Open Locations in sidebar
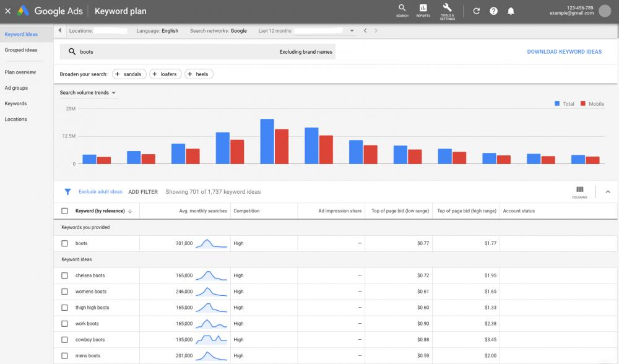Screen dimensions: 619x364 coord(16,119)
